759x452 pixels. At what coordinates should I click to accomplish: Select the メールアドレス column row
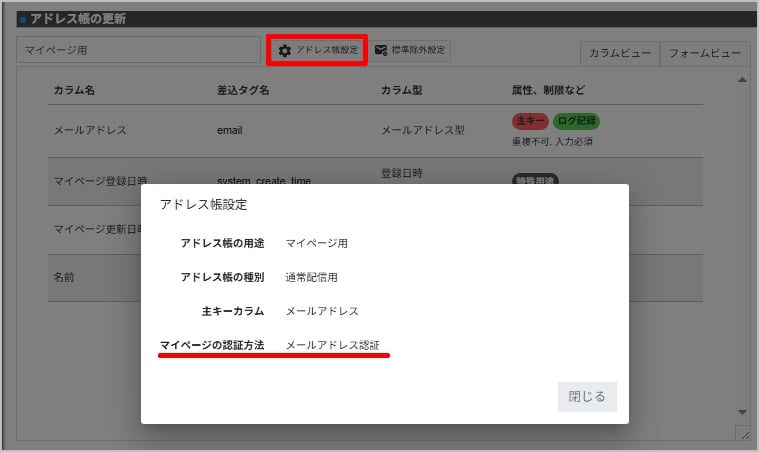pos(90,130)
